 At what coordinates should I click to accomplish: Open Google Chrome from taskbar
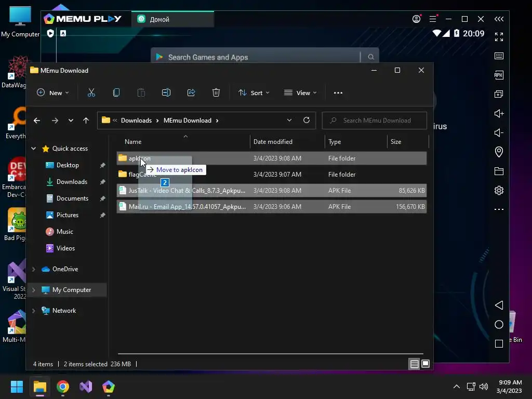click(63, 387)
